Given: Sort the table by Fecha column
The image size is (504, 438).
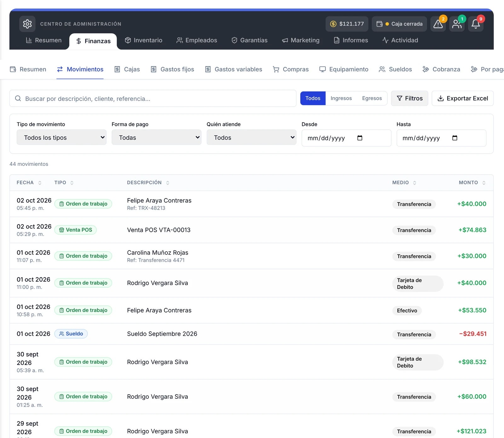Looking at the screenshot, I should point(29,182).
